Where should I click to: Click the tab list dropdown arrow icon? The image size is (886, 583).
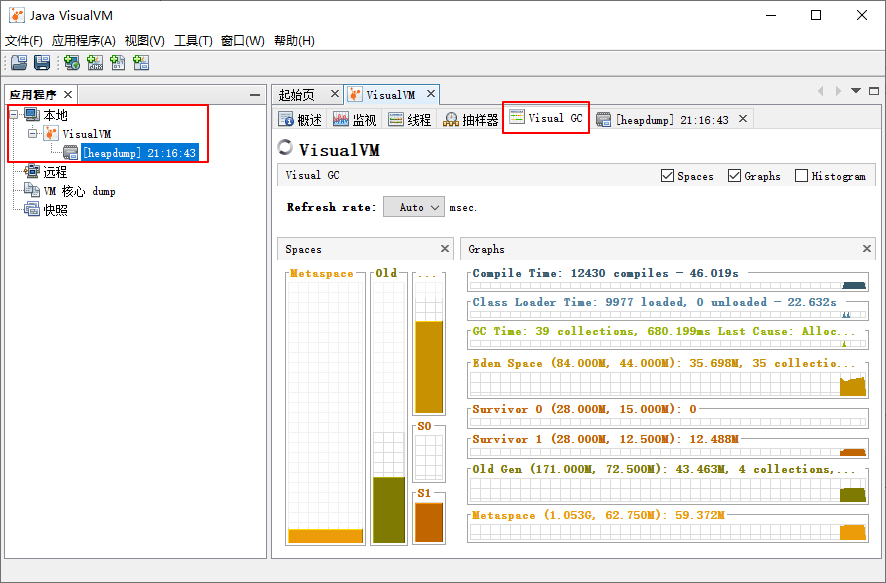click(x=856, y=91)
